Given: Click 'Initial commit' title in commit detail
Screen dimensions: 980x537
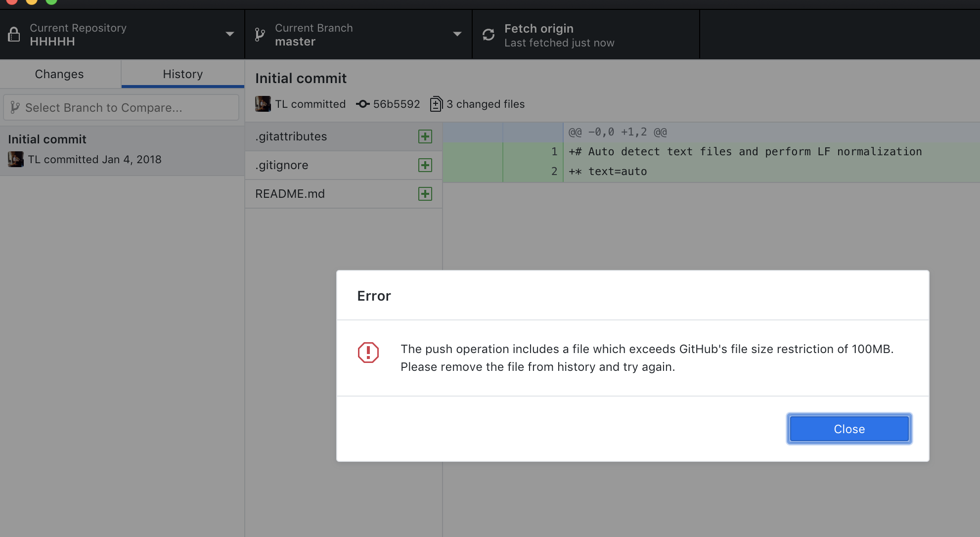Looking at the screenshot, I should point(301,78).
